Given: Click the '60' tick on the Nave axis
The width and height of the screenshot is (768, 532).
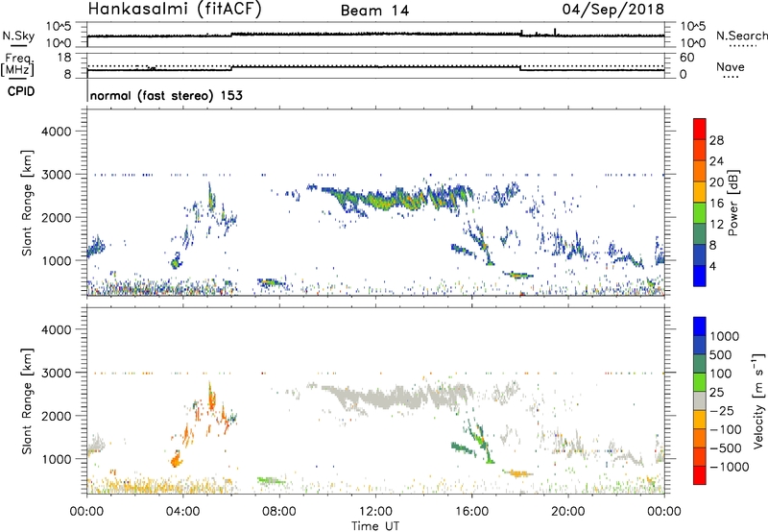Looking at the screenshot, I should tap(686, 58).
